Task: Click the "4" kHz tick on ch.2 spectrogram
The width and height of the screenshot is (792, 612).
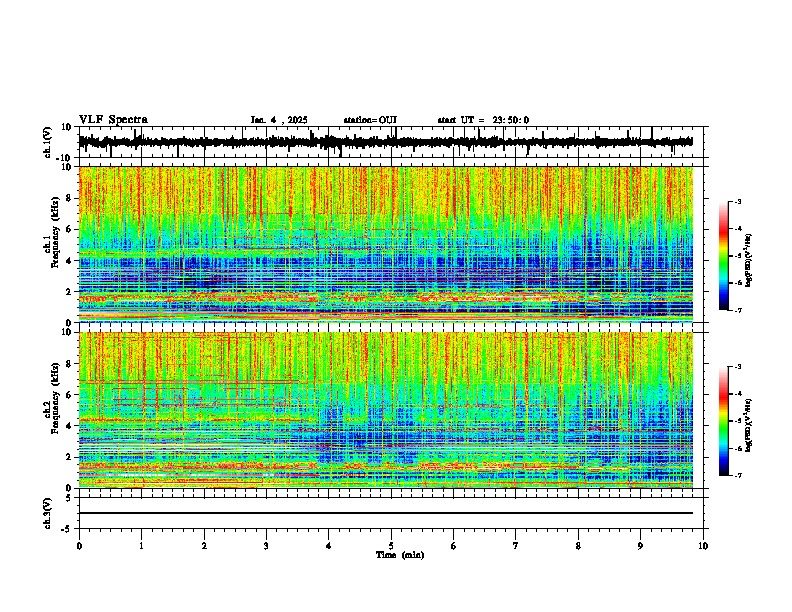Action: (70, 426)
